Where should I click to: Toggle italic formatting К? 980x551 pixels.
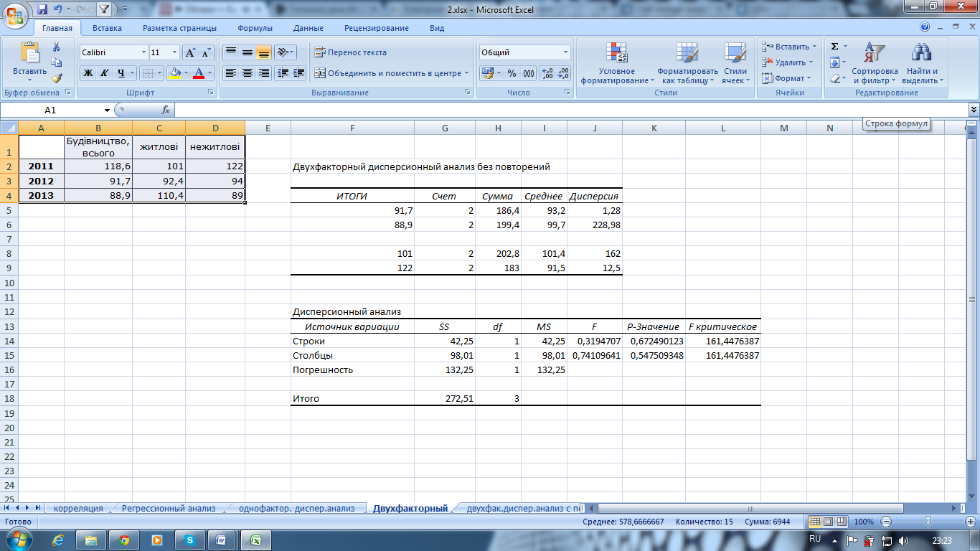104,73
